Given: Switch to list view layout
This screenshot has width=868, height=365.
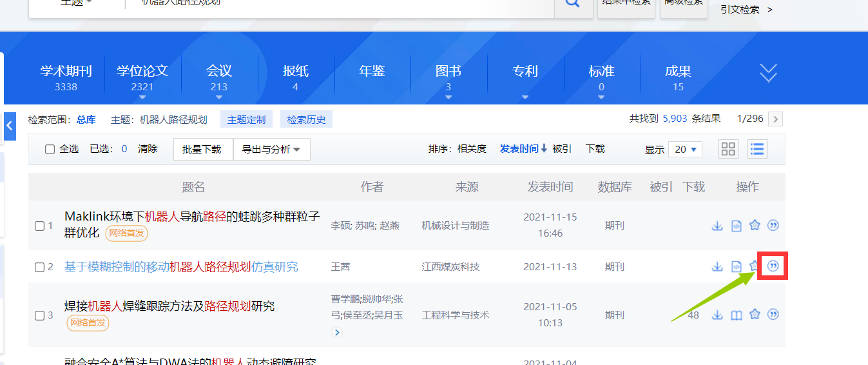Looking at the screenshot, I should (x=757, y=149).
